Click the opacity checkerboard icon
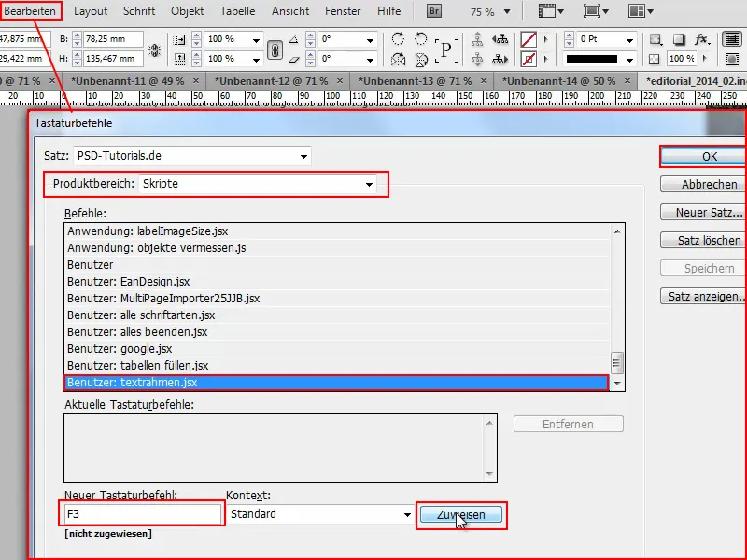Viewport: 747px width, 560px height. (x=655, y=59)
